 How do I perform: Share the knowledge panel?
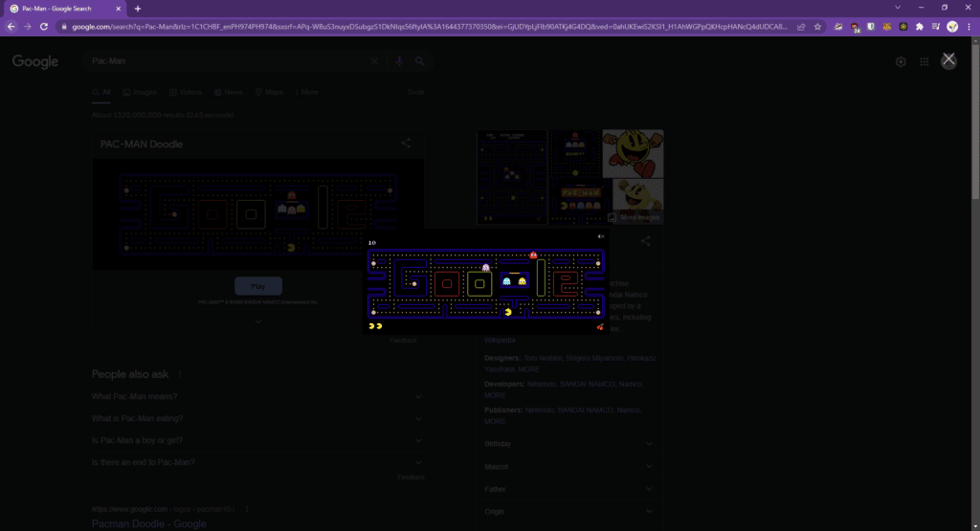[646, 241]
